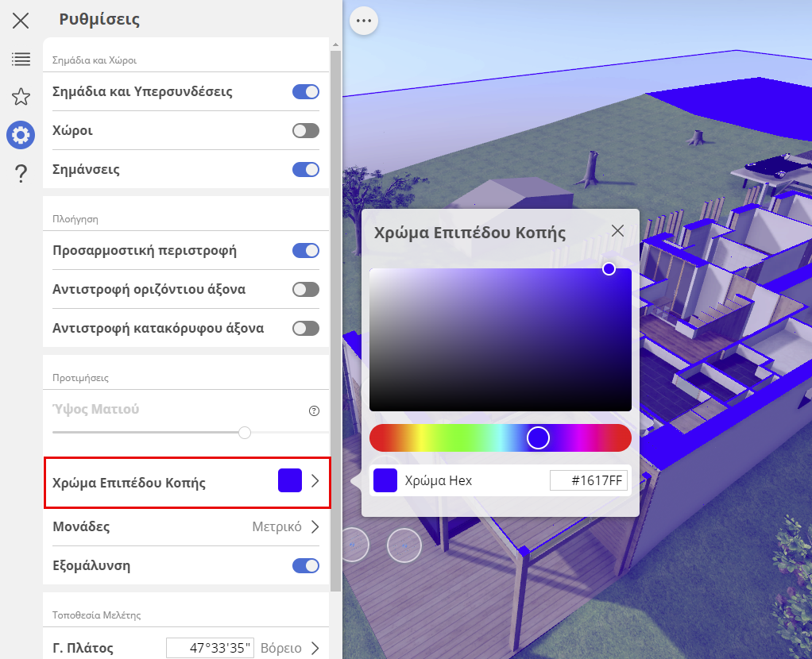
Task: Open the three-dots more menu
Action: (364, 21)
